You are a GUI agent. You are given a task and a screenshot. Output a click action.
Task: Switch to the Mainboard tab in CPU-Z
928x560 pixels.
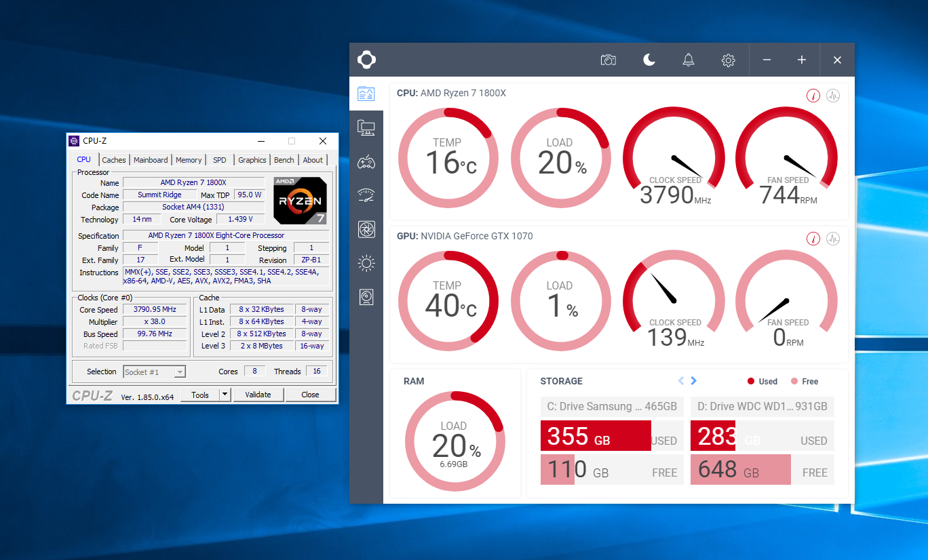coord(151,160)
